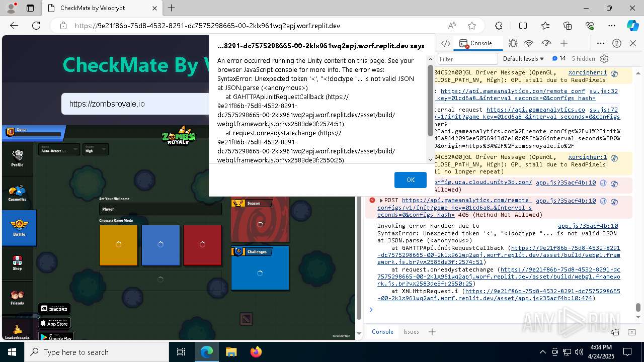Select the yellow game mode tile

[x=119, y=245]
